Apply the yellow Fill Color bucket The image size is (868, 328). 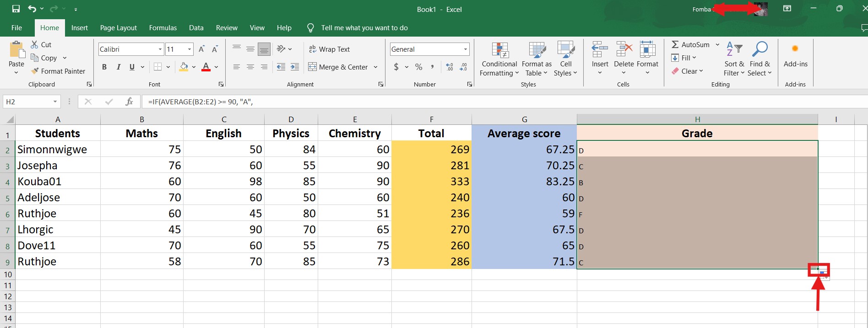[184, 67]
